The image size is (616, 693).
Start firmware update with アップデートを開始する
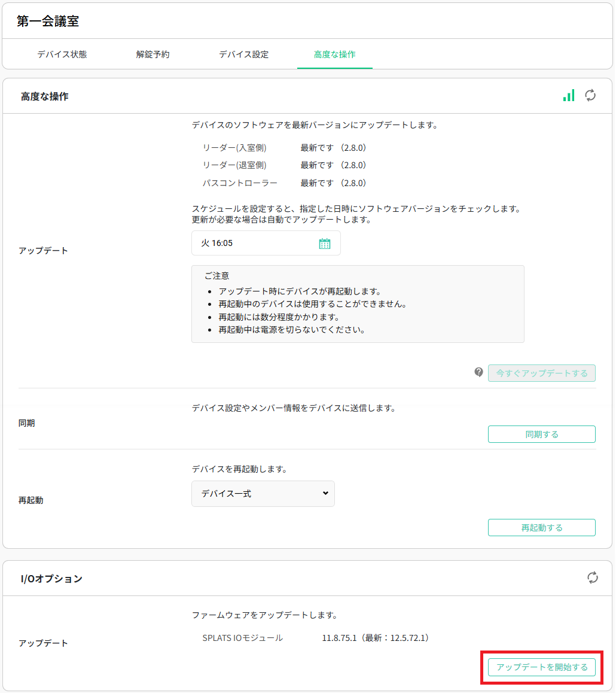(542, 667)
